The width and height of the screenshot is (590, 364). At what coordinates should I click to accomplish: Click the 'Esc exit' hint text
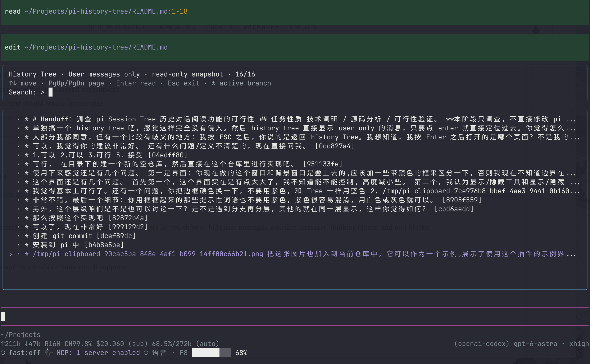[x=184, y=83]
